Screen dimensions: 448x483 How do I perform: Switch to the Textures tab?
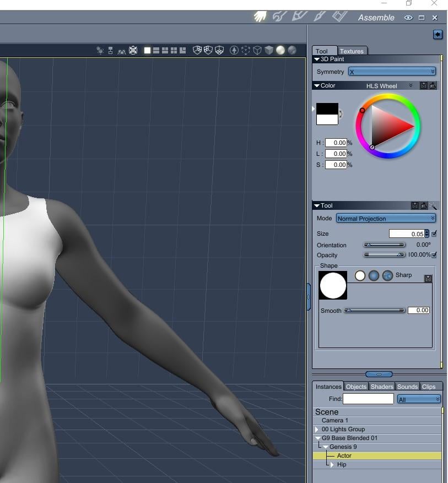(352, 51)
